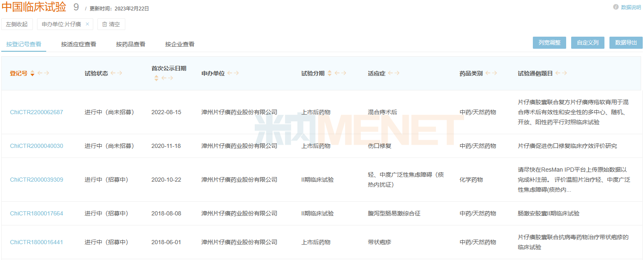Viewport: 644px width, 260px height.
Task: Move 申办单位 column right arrow
Action: [x=236, y=73]
